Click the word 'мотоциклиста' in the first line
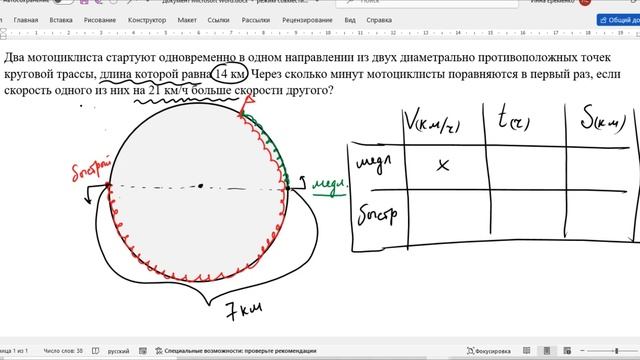Viewport: 640px width, 360px height. point(65,58)
